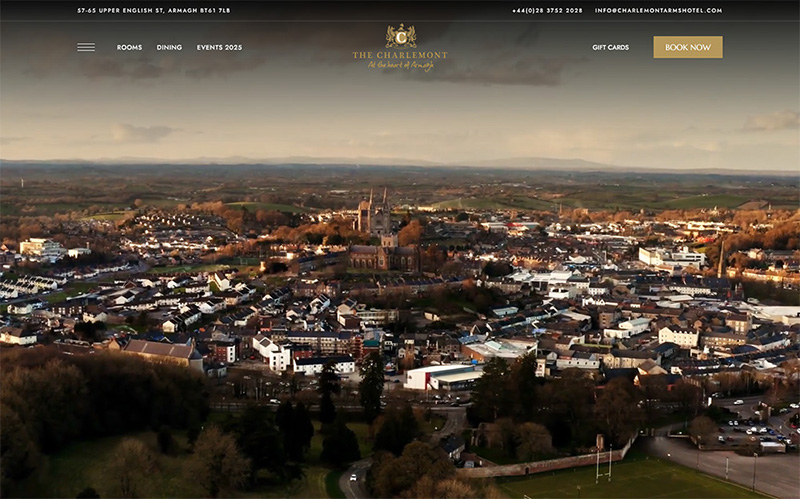Viewport: 800px width, 499px height.
Task: Open the Dining menu item
Action: (x=169, y=47)
